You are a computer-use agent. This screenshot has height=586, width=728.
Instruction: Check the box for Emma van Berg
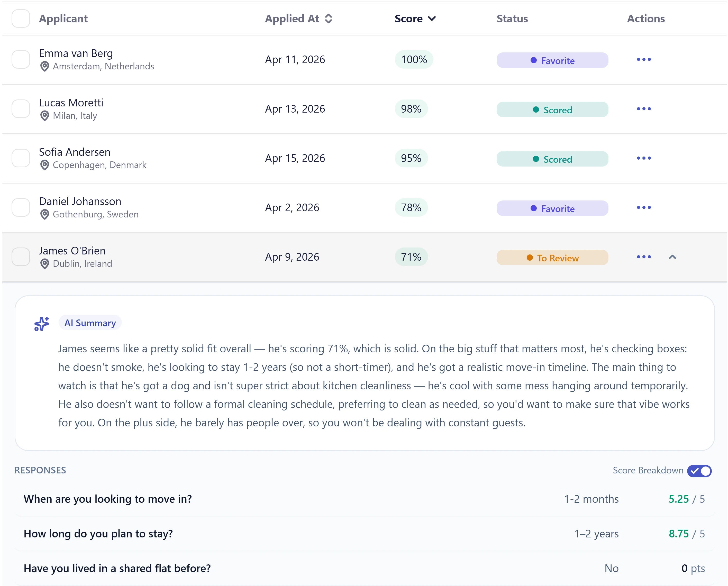tap(21, 59)
